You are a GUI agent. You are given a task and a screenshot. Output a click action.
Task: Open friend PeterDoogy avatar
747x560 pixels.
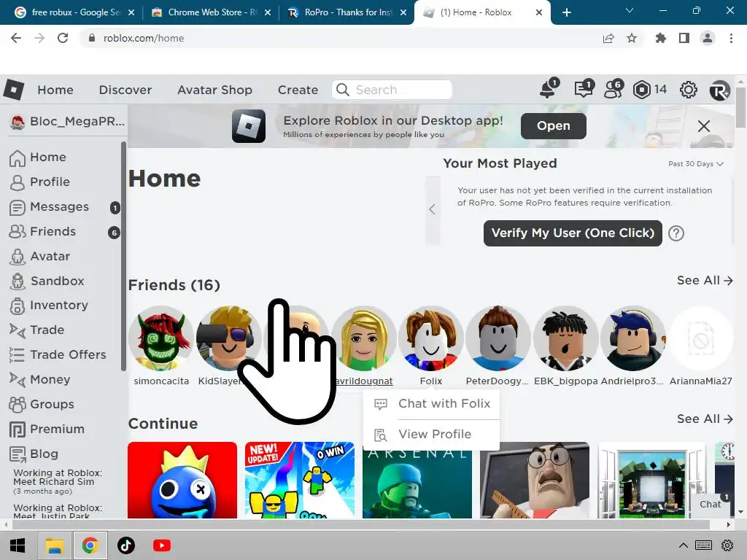pyautogui.click(x=498, y=338)
